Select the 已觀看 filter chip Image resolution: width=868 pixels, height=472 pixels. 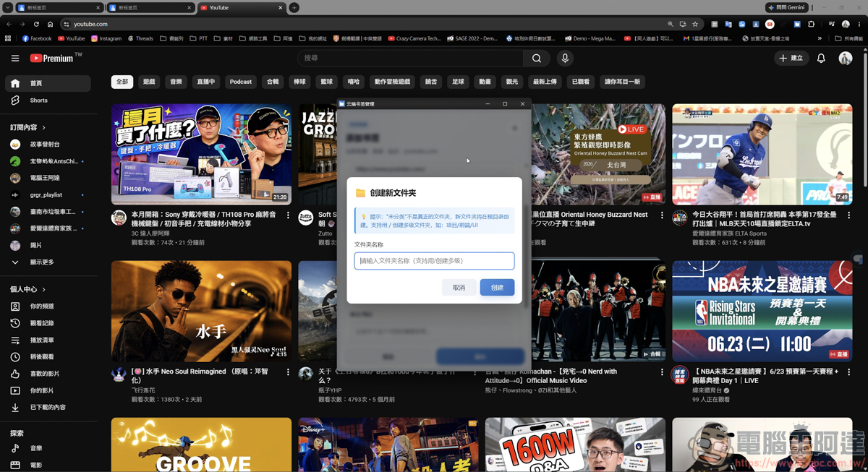[x=580, y=82]
